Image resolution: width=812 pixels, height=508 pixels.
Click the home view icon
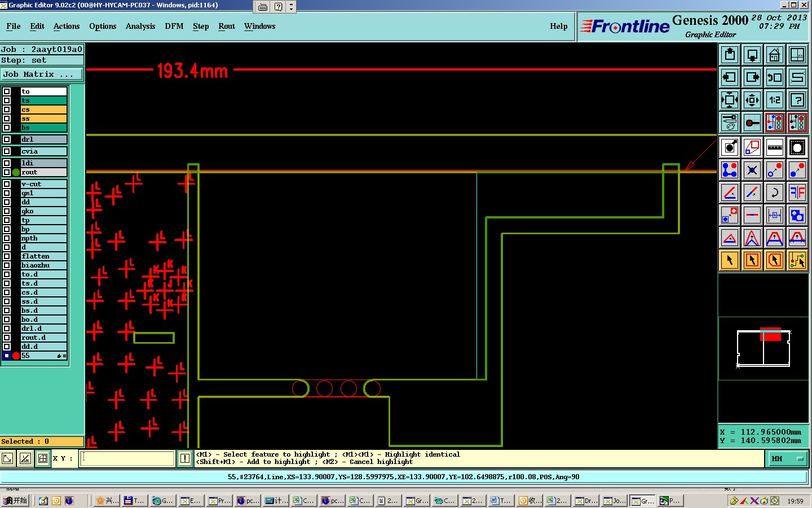tap(775, 55)
